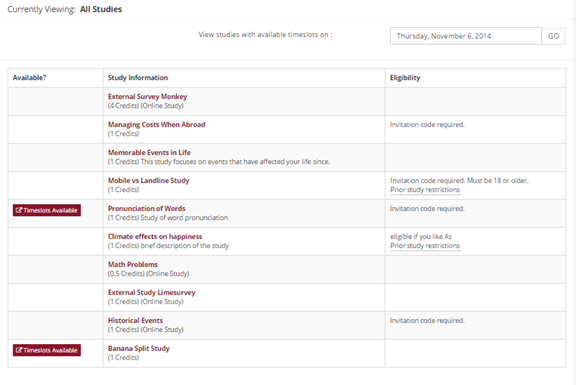Open the Managing Costs When Abroad study

point(156,125)
